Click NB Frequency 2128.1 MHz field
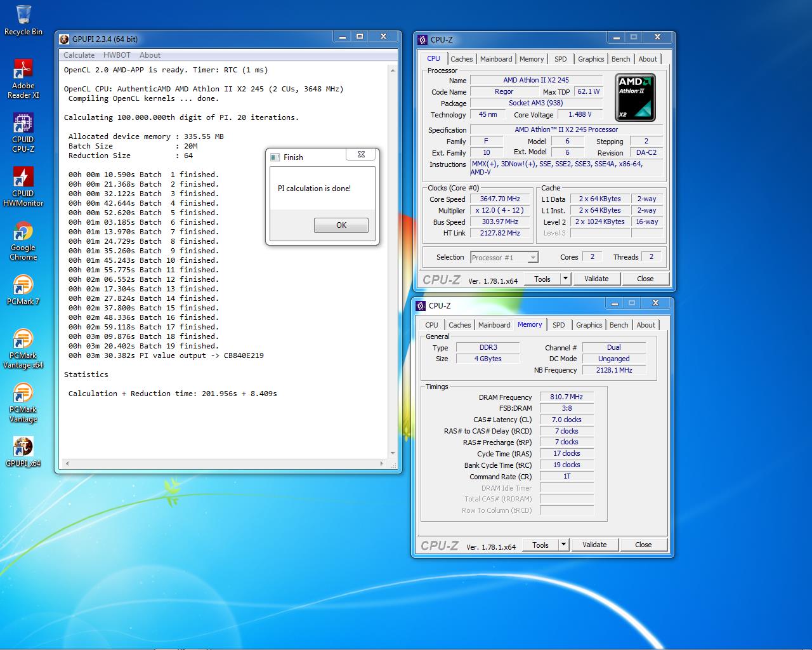The image size is (812, 650). pyautogui.click(x=613, y=370)
